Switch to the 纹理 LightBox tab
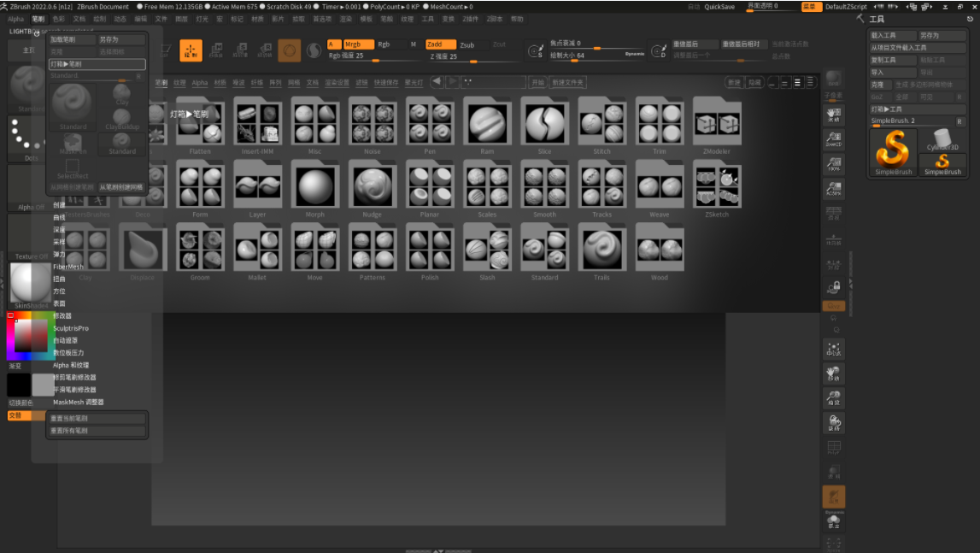This screenshot has height=553, width=980. click(x=179, y=83)
